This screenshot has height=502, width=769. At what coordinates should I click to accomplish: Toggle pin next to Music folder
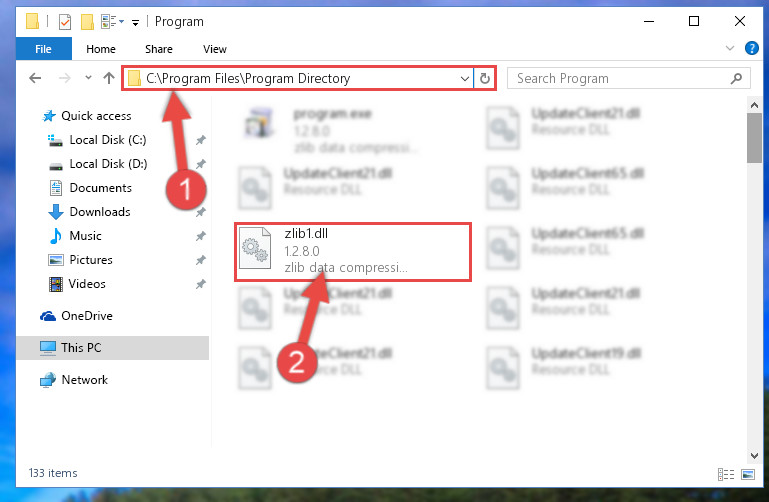click(x=201, y=236)
